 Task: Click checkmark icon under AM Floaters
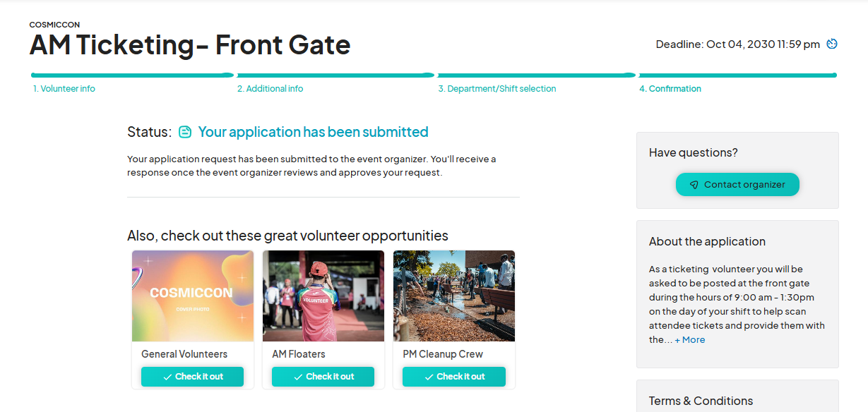tap(298, 377)
